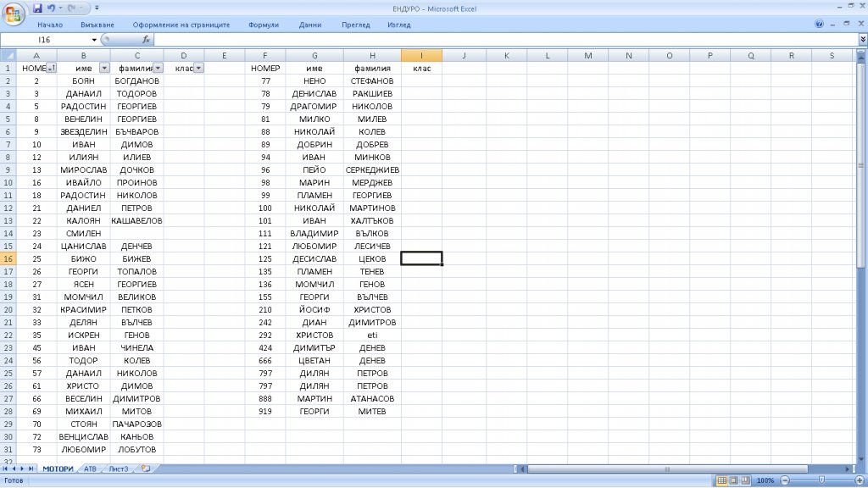The image size is (868, 488).
Task: Undo the last action
Action: tap(52, 8)
